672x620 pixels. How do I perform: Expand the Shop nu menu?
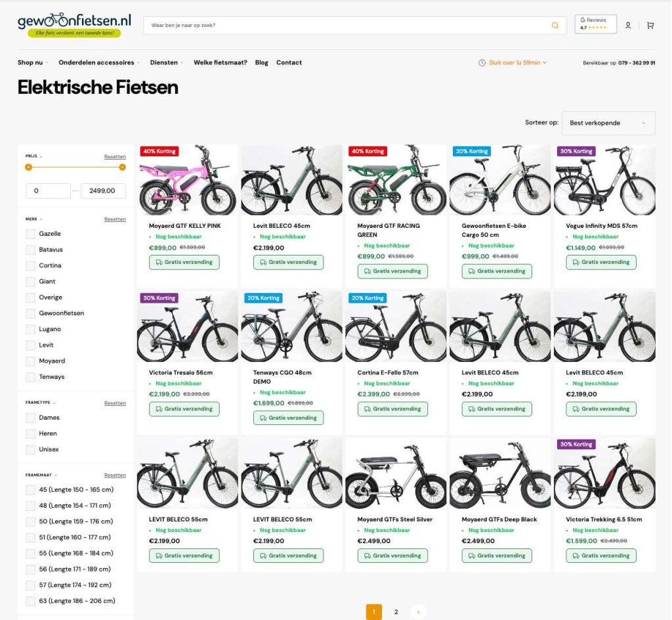pyautogui.click(x=33, y=62)
